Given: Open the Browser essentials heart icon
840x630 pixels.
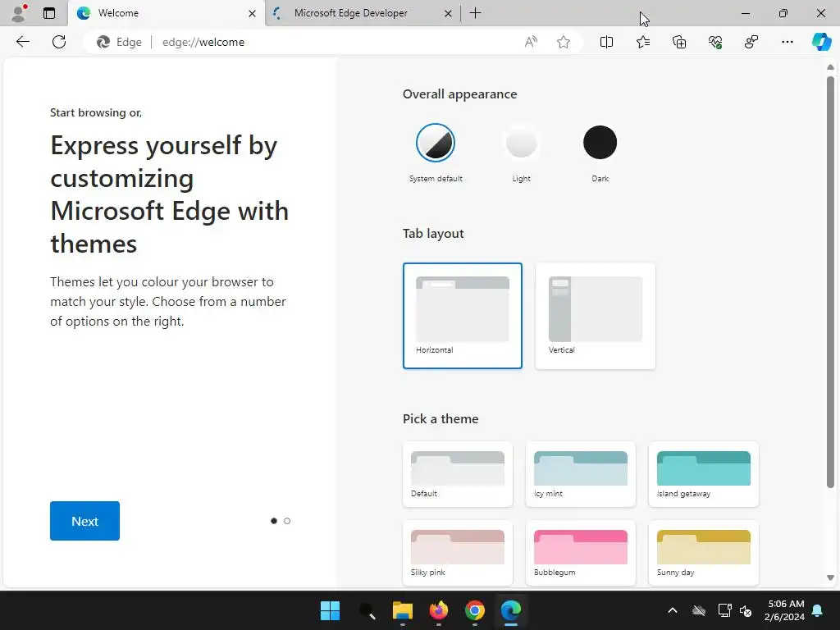Looking at the screenshot, I should [x=715, y=42].
